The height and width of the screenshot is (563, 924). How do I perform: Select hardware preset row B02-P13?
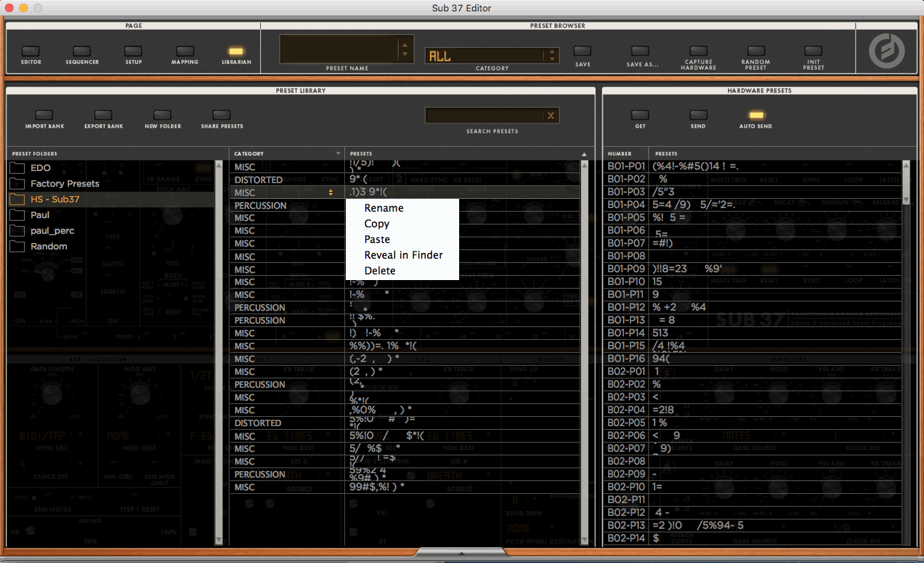click(x=752, y=525)
